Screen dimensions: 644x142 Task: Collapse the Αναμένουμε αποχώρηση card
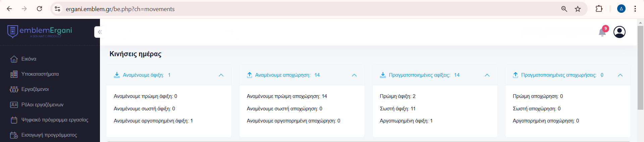point(354,75)
